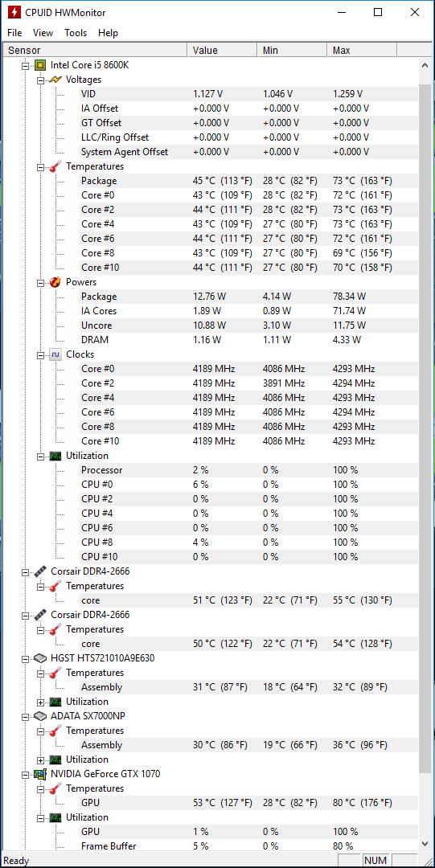Collapse the NVIDIA GeForce GTX 1070 node
The height and width of the screenshot is (868, 435).
(x=25, y=774)
